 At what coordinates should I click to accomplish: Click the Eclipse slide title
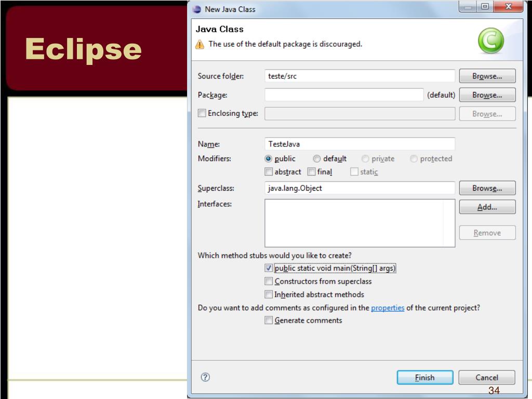[x=84, y=50]
